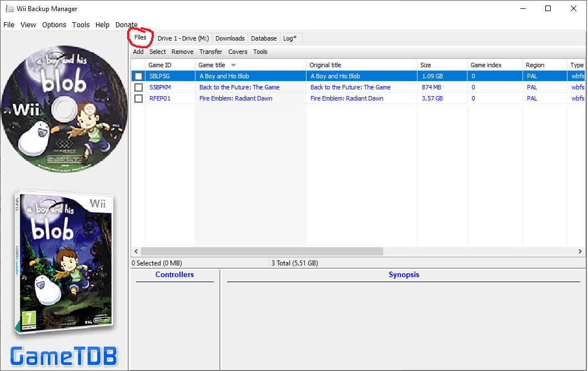Sort by the Game title column header
The image size is (588, 371).
pyautogui.click(x=250, y=65)
